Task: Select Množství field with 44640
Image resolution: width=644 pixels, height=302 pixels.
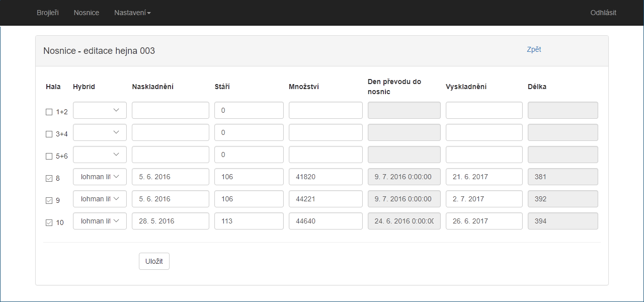Action: coord(326,221)
